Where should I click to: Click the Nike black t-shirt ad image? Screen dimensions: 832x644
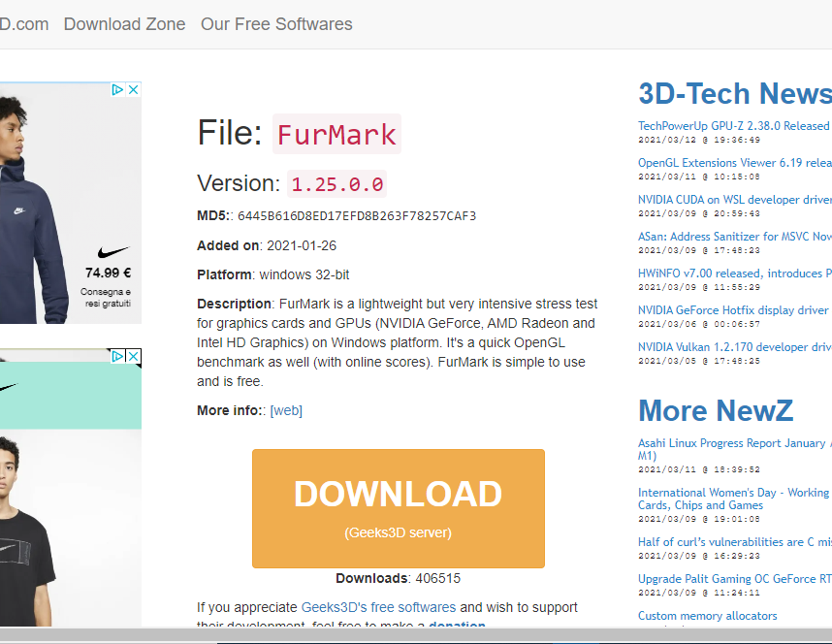tap(71, 488)
